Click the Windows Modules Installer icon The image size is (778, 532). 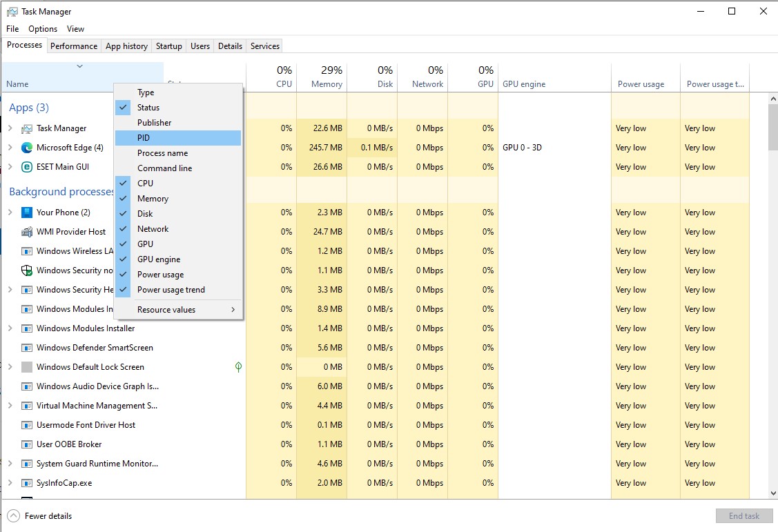pyautogui.click(x=27, y=328)
